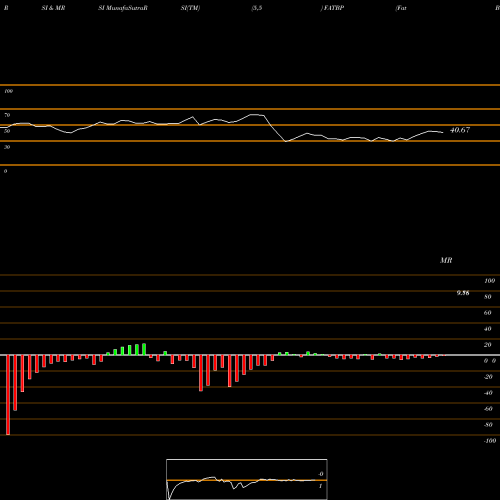
Task: Click the '(Fat' company name text
Action: click(x=401, y=8)
